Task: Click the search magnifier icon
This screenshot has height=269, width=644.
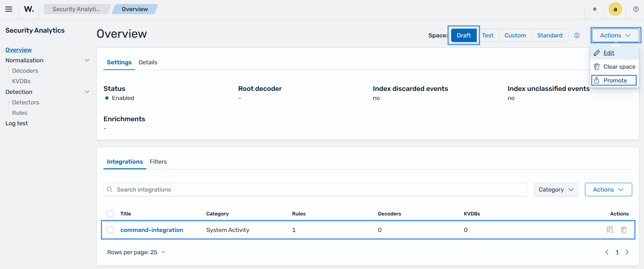Action: coord(110,190)
